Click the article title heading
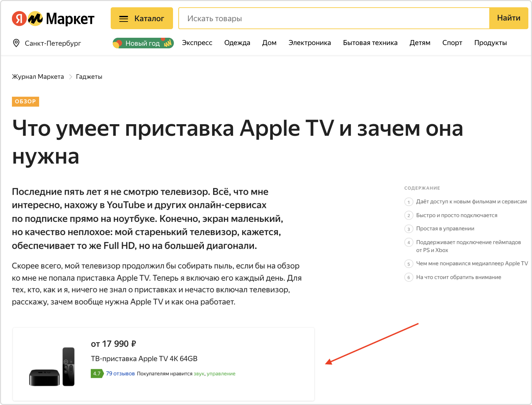 (x=237, y=142)
